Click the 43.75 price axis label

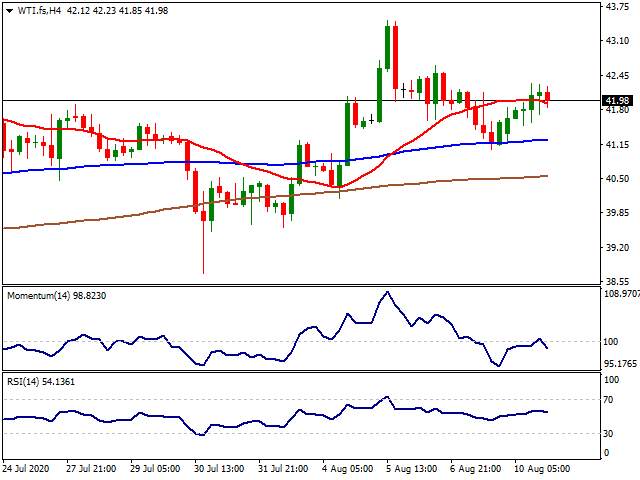coord(617,7)
